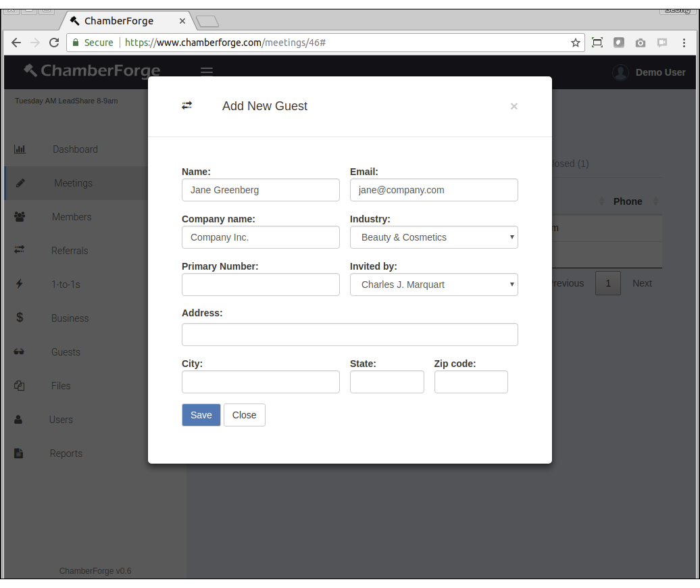Click the Files copy icon in sidebar

[20, 386]
